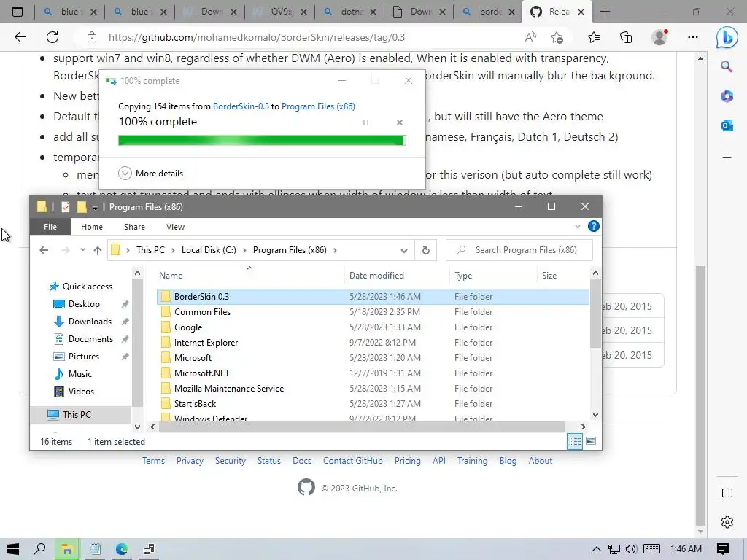Switch to large icons view in status bar
This screenshot has height=560, width=747.
click(591, 441)
